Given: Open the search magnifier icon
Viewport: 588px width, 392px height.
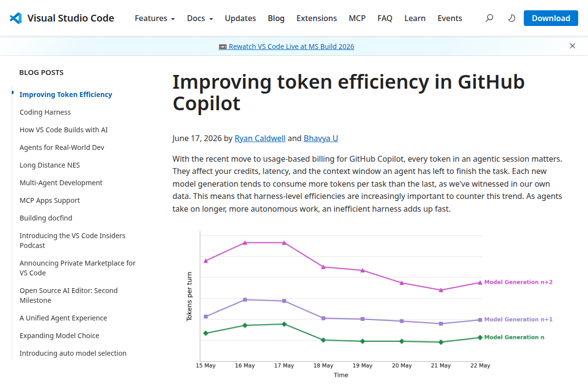Looking at the screenshot, I should pyautogui.click(x=489, y=18).
